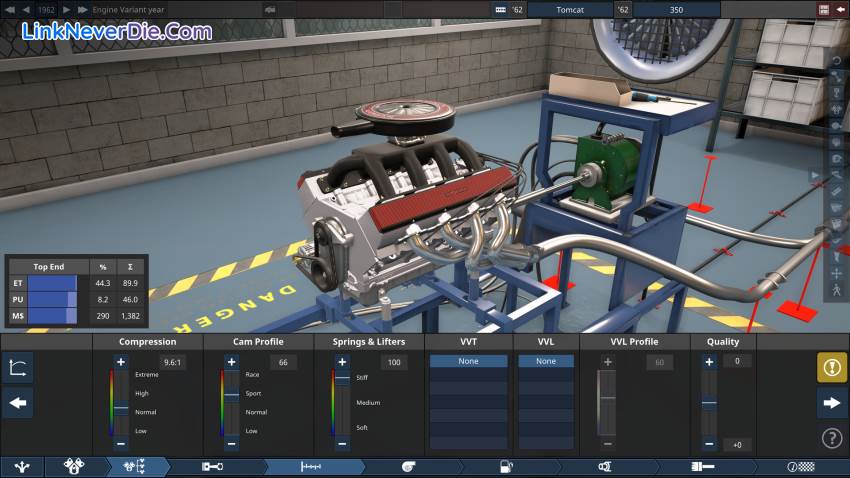Click the graph curve icon at left
The width and height of the screenshot is (850, 478).
18,368
